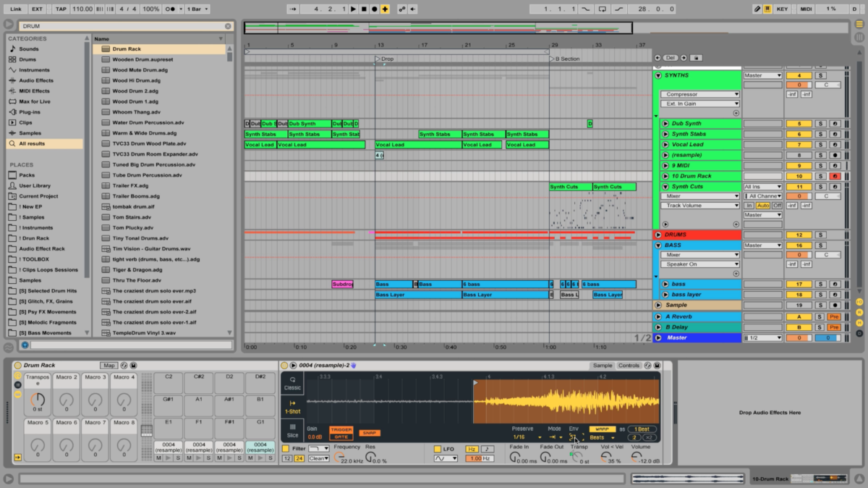Click the TRIGGER mode button in Simpler

(341, 429)
